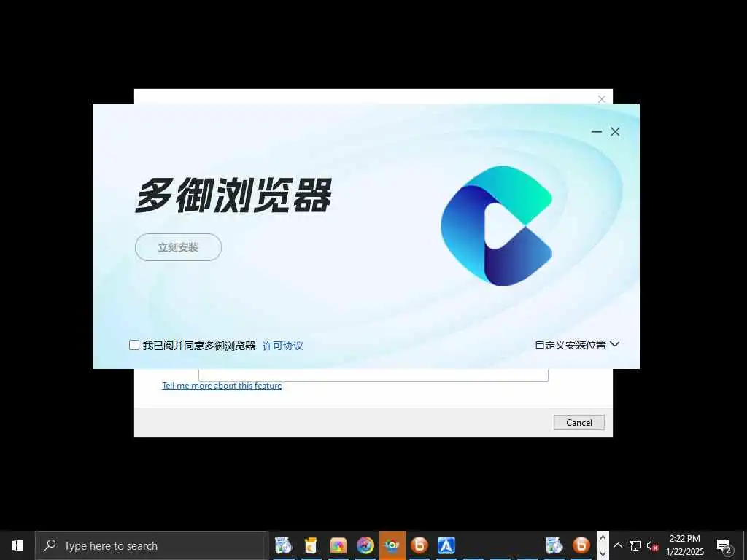Open the muted volume tray icon
This screenshot has height=560, width=747.
(x=653, y=545)
